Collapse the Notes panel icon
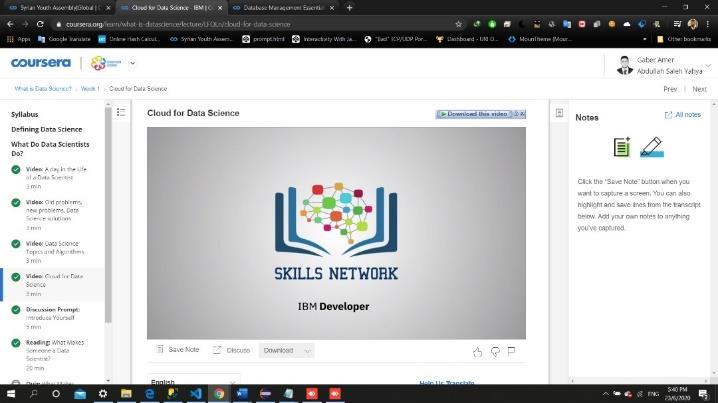Image resolution: width=718 pixels, height=403 pixels. click(559, 113)
